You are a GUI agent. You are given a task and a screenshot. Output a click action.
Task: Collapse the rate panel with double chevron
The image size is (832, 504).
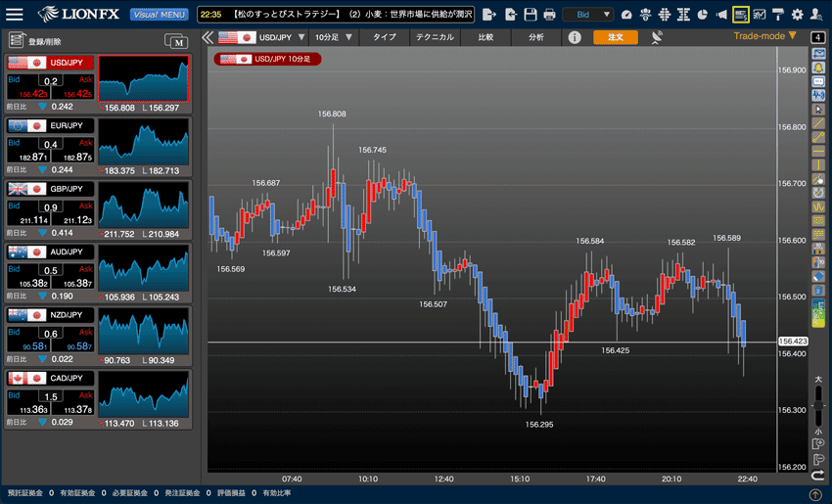pos(208,37)
